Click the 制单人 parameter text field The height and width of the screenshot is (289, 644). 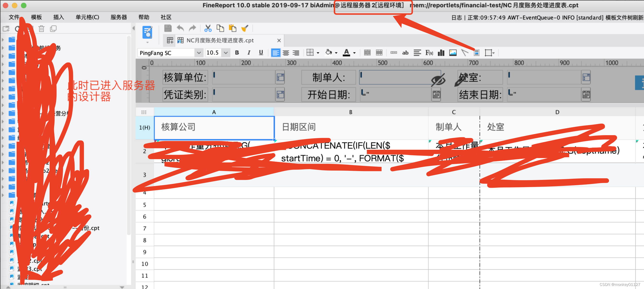point(400,77)
